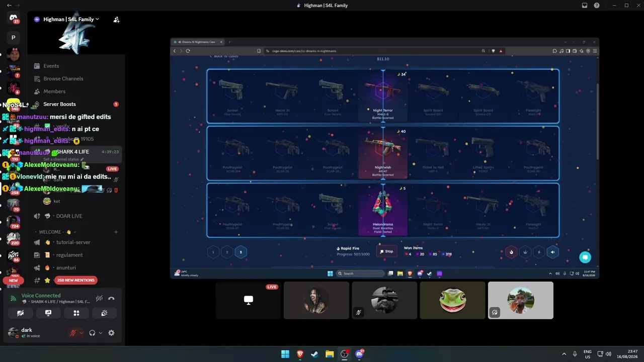The image size is (644, 362).
Task: Click the NEW unread servers pill
Action: coord(13,281)
